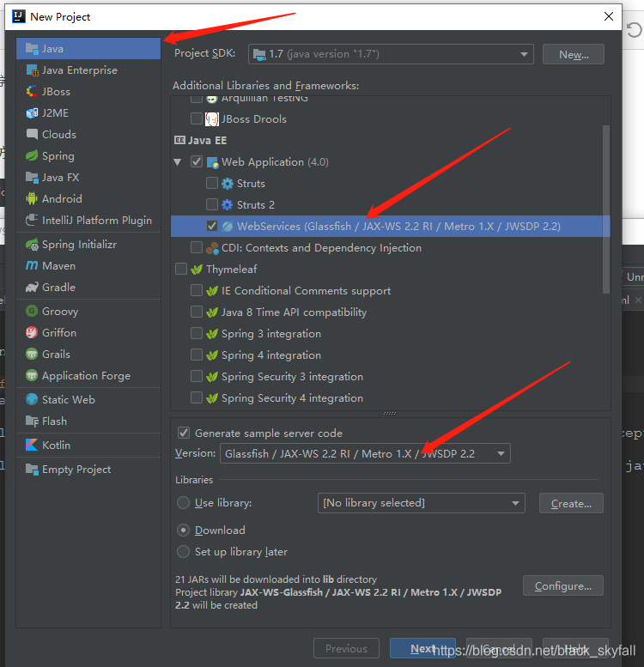Close the New Project dialog
The width and height of the screenshot is (644, 667).
coord(609,16)
